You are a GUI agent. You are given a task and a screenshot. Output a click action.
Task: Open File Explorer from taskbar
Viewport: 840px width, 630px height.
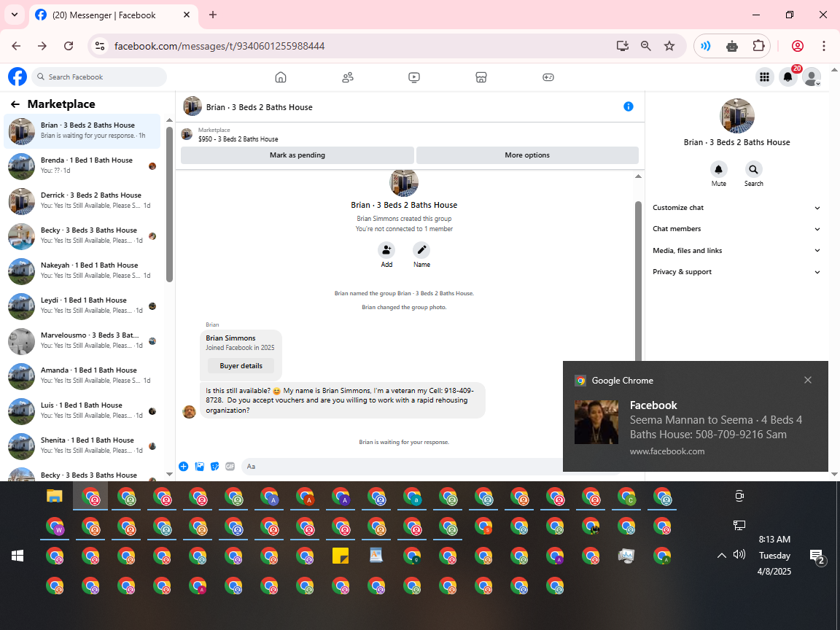coord(54,496)
